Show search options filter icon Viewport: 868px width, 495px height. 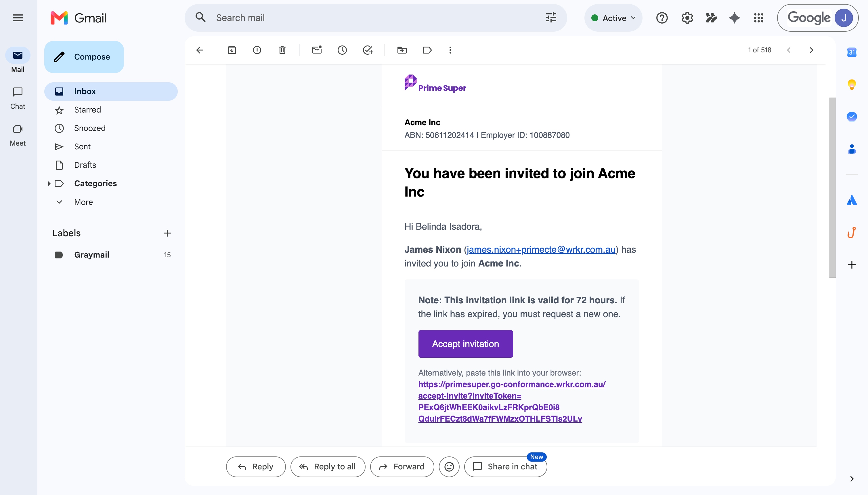pos(551,18)
